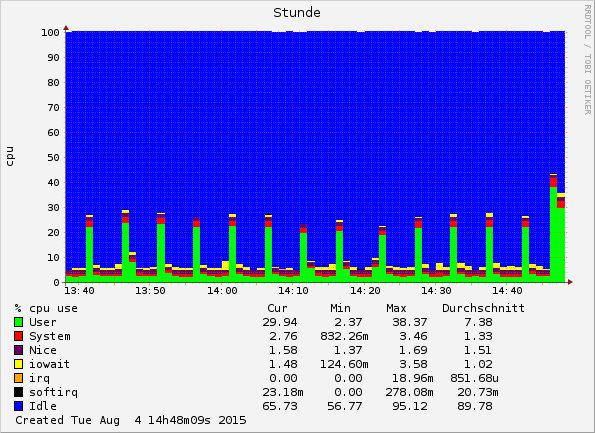
Task: Click System max value 3.46
Action: tap(413, 337)
